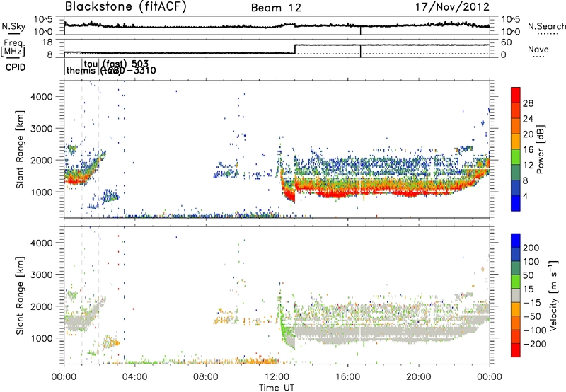Click 'Slant Range [km]' label of velocity panel
This screenshot has height=392, width=566.
pyautogui.click(x=20, y=295)
